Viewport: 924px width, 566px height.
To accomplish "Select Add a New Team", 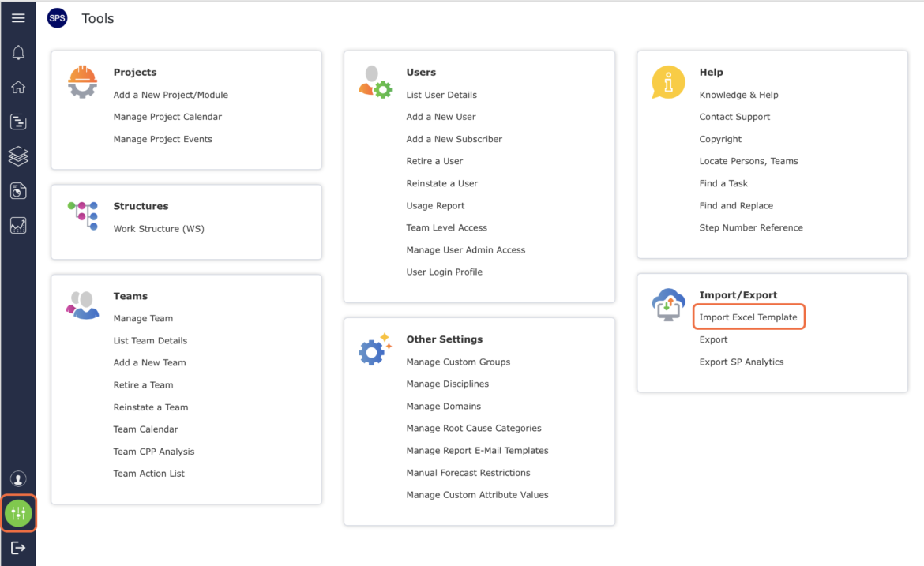I will (x=150, y=363).
